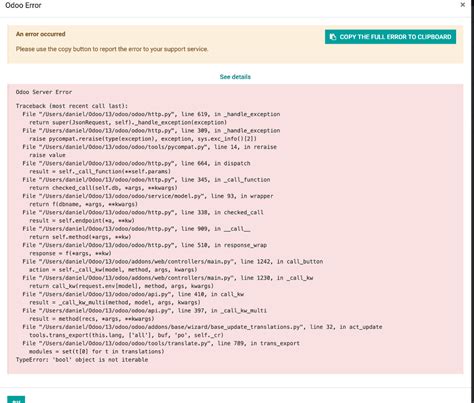Close the Odoo Error dialog with the X
The height and width of the screenshot is (403, 474).
click(462, 5)
